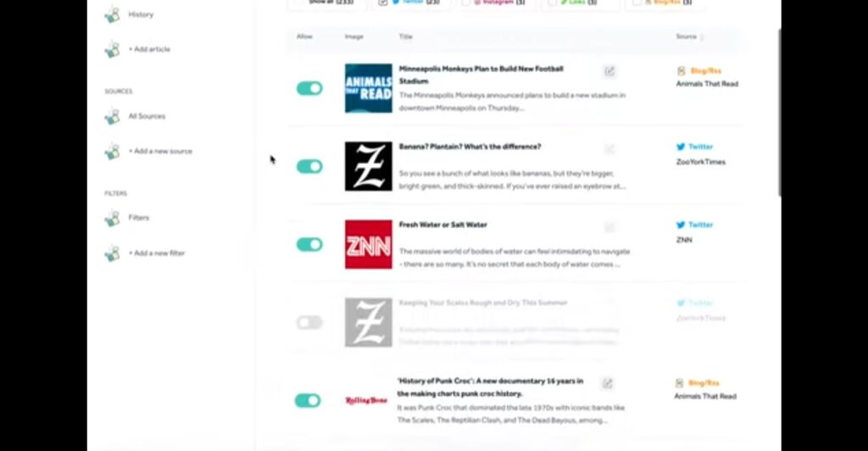
Task: Click the '+ Add a new source' icon
Action: click(113, 151)
